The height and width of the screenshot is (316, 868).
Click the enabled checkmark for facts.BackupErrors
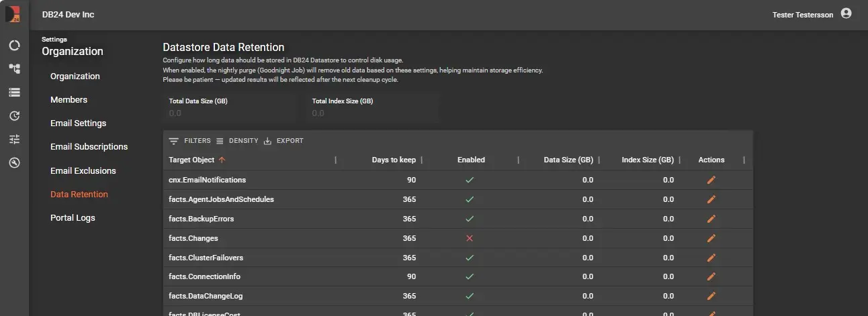tap(470, 219)
